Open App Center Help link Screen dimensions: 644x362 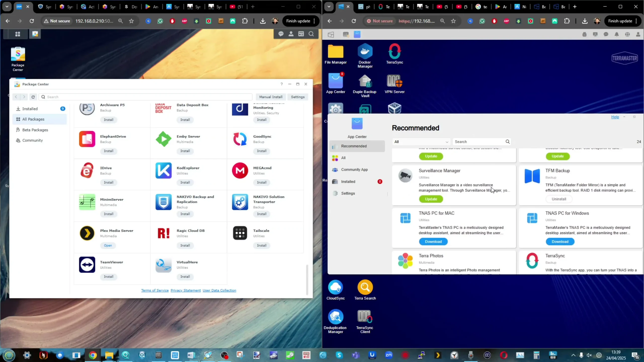[615, 117]
